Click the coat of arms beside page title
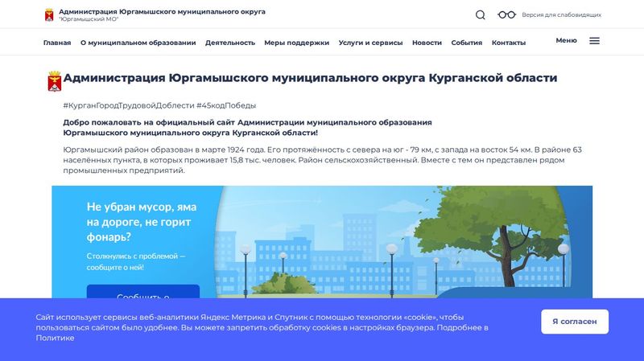Image resolution: width=644 pixels, height=361 pixels. tap(55, 81)
